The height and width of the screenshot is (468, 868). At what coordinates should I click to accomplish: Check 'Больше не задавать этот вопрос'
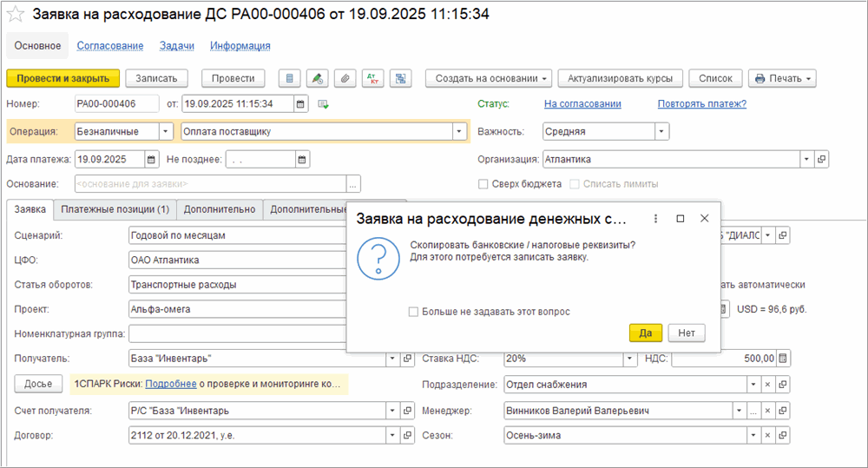[413, 312]
